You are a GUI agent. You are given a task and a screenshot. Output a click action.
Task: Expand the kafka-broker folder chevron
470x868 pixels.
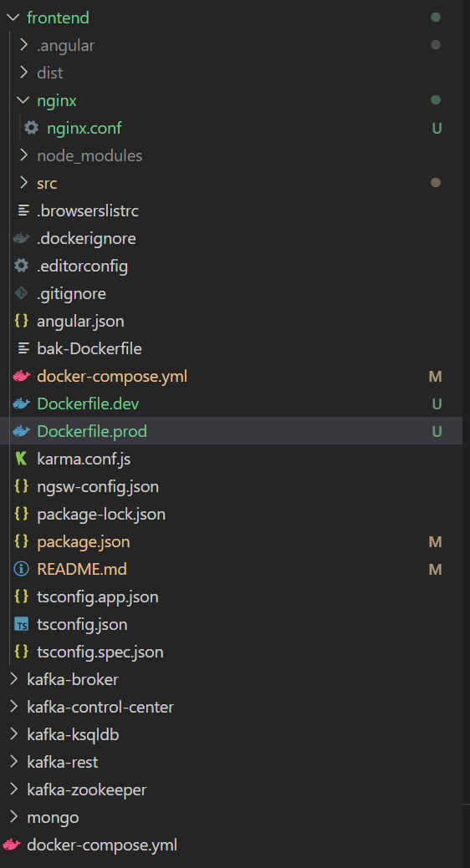(13, 679)
